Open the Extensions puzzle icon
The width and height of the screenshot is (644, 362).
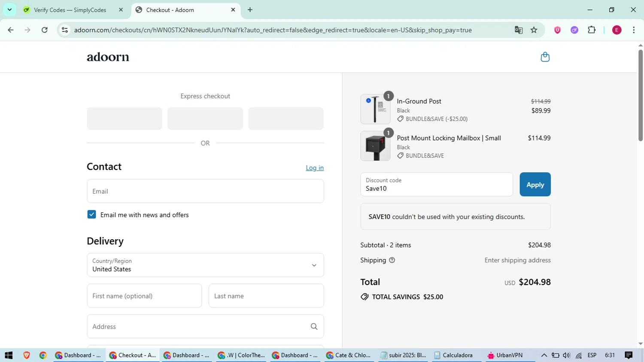[592, 30]
